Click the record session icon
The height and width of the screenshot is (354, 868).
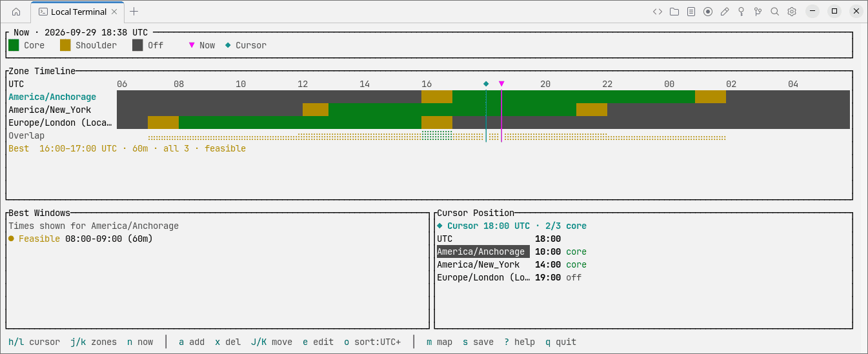(708, 12)
